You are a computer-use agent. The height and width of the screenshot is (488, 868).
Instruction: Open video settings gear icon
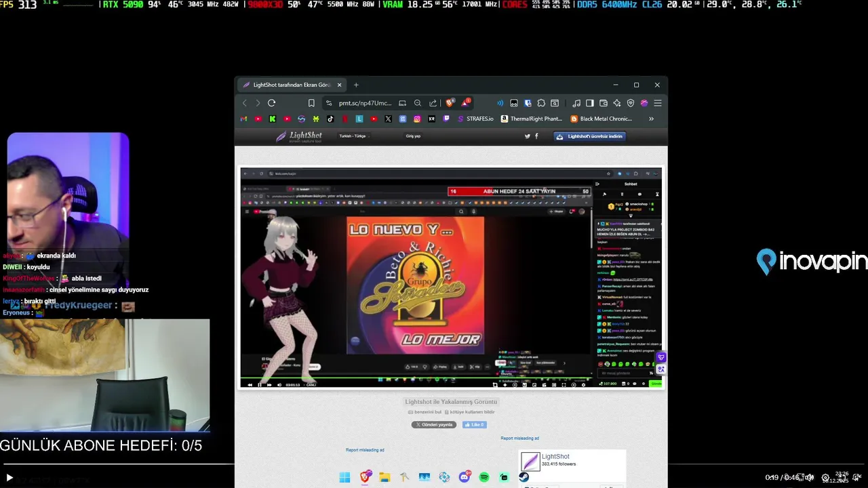tap(825, 478)
